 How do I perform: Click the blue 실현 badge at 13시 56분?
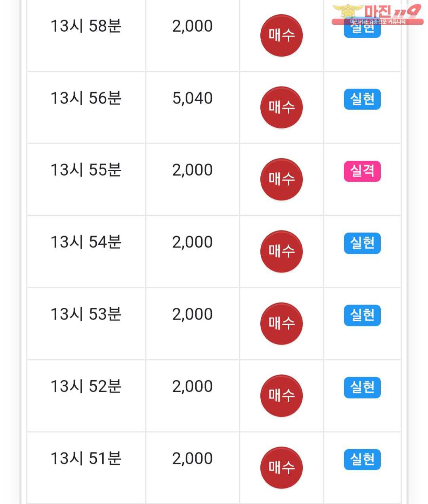pos(362,99)
